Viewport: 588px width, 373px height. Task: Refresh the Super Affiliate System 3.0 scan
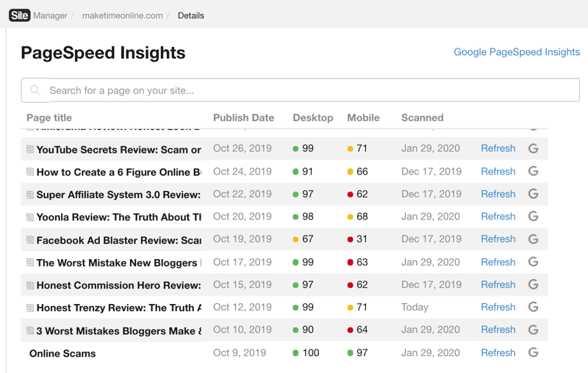pyautogui.click(x=498, y=194)
